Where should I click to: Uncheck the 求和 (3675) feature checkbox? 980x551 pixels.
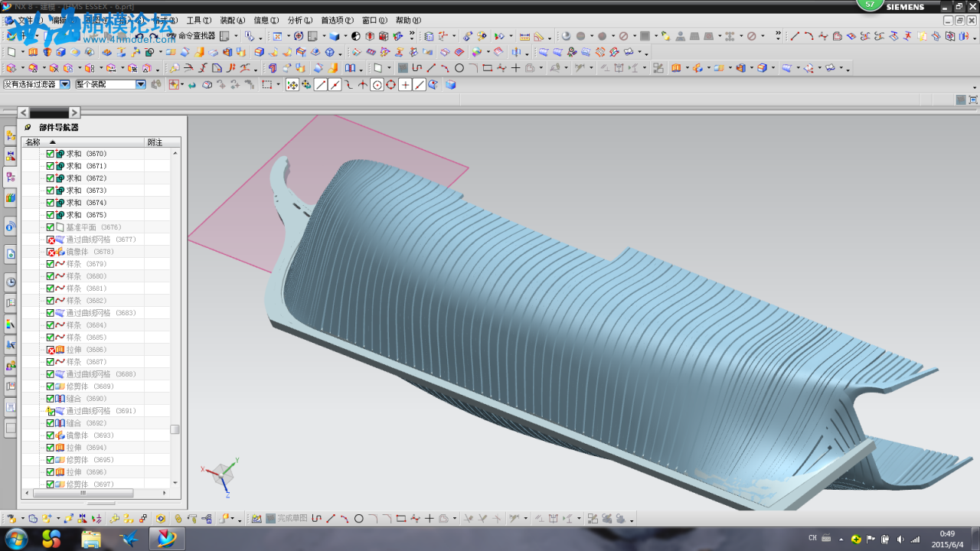(x=51, y=215)
